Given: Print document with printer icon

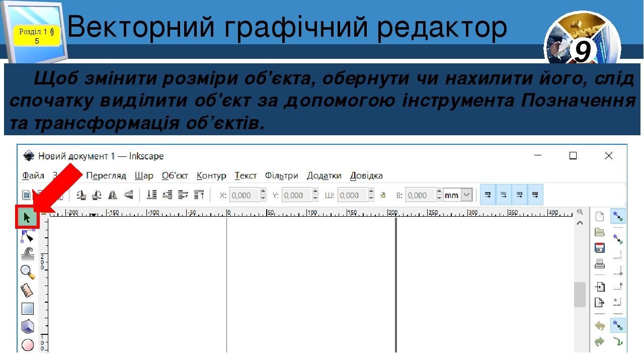Looking at the screenshot, I should (x=600, y=263).
